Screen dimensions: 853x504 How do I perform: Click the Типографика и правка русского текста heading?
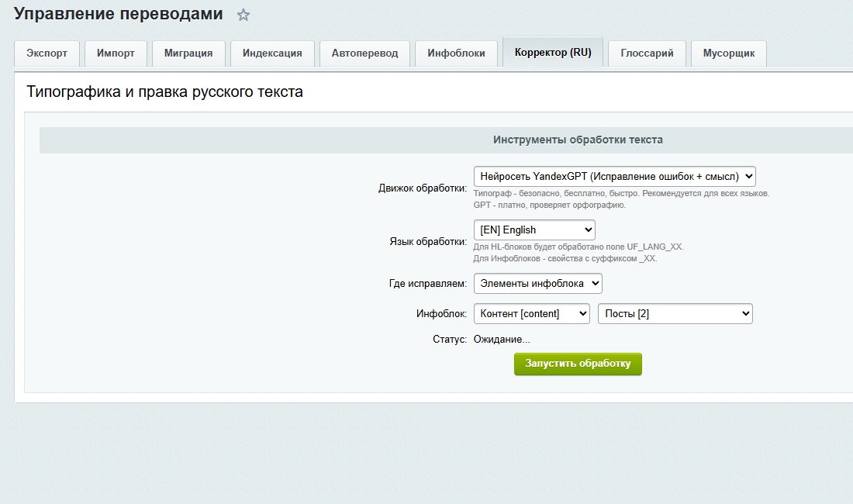[x=164, y=91]
